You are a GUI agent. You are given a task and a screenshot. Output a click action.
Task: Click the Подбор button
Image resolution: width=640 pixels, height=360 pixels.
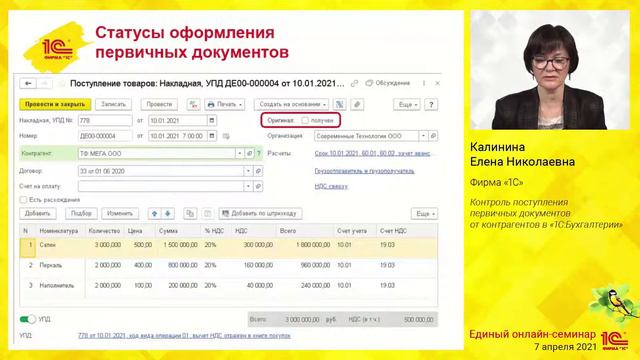coord(81,213)
